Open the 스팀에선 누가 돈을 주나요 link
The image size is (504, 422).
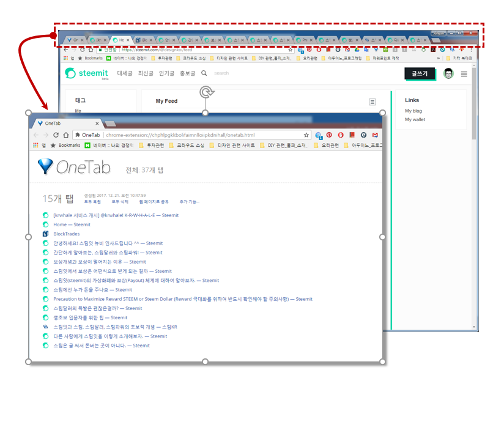92,289
